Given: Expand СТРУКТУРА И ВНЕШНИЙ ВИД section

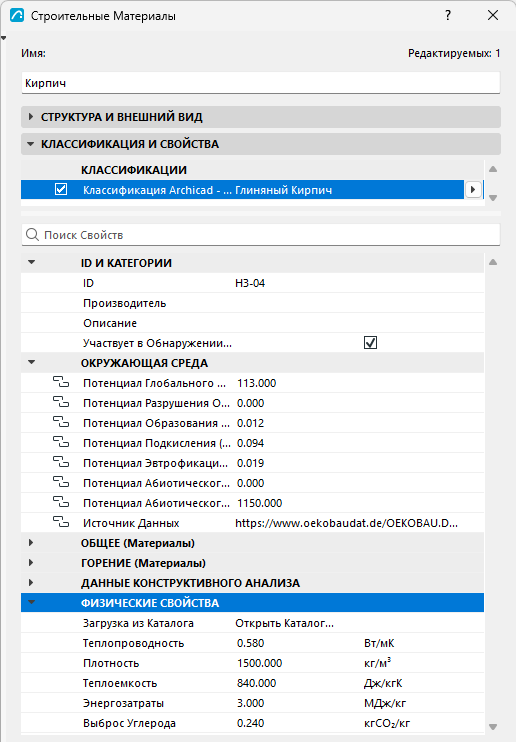Looking at the screenshot, I should tap(31, 116).
